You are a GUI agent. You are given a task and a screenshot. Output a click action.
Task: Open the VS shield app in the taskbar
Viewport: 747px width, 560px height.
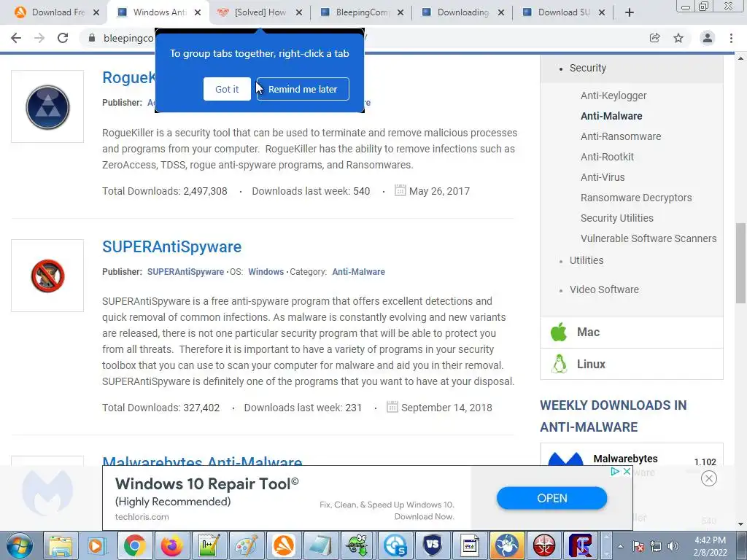coord(432,545)
